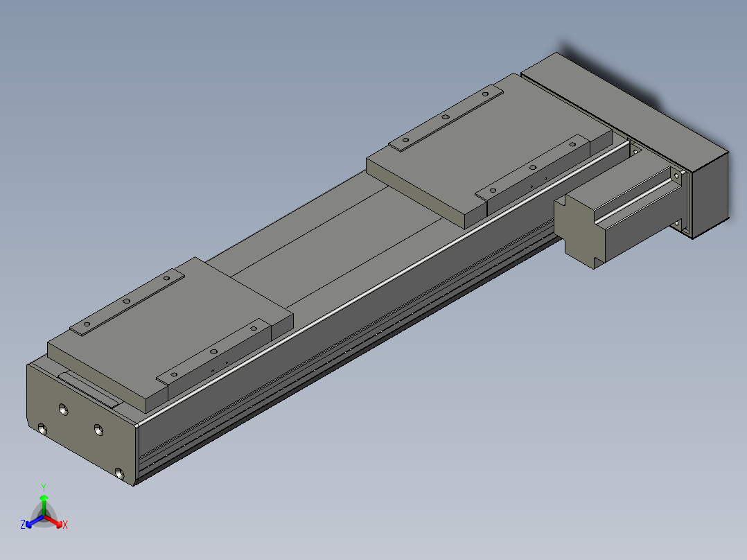Pick the bottom-right hole on the front end cap

119,473
